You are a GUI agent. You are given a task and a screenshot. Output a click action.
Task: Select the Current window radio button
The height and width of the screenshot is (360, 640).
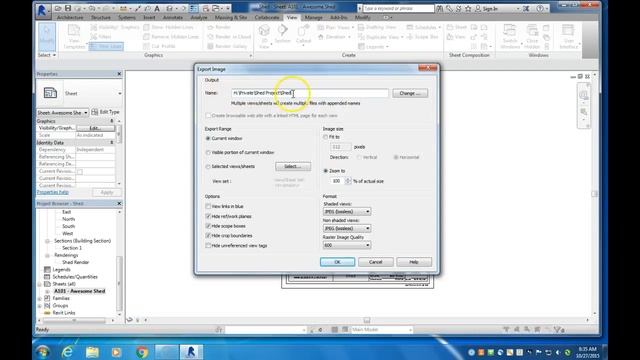coord(208,139)
